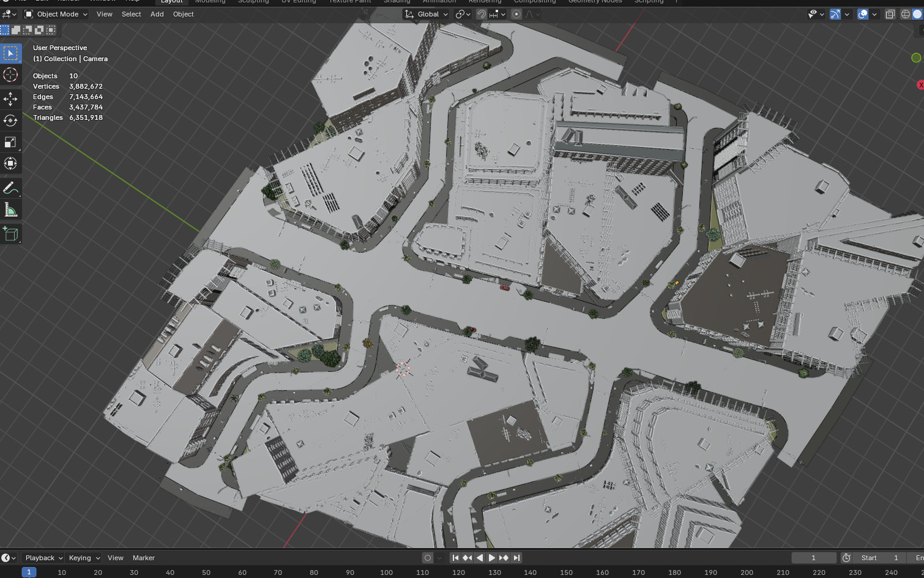
Task: Open the timeline editor type selector
Action: [x=9, y=558]
